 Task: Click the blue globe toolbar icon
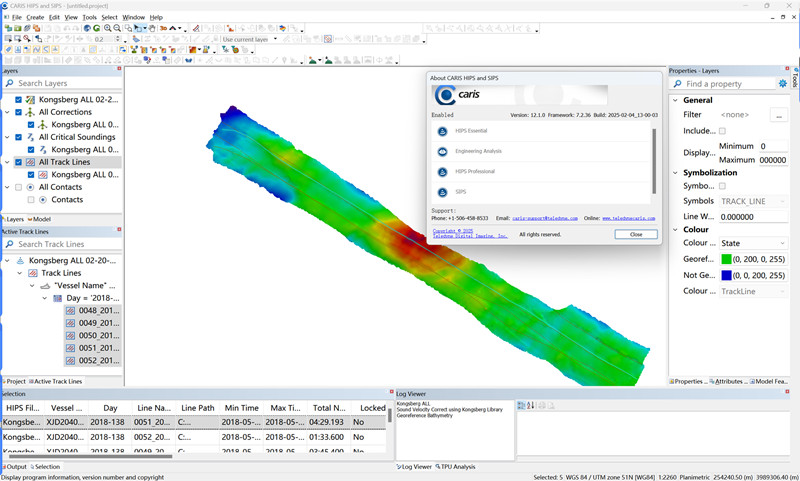[87, 28]
